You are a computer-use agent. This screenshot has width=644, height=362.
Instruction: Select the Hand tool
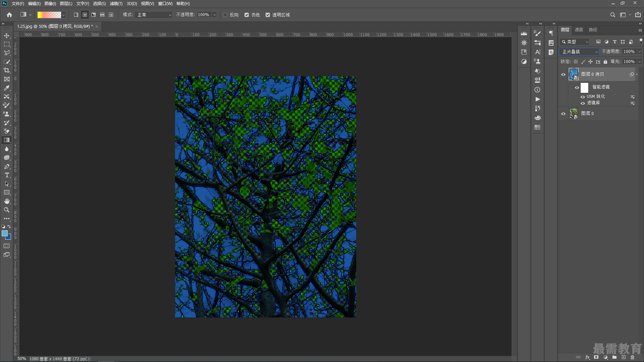tap(7, 201)
